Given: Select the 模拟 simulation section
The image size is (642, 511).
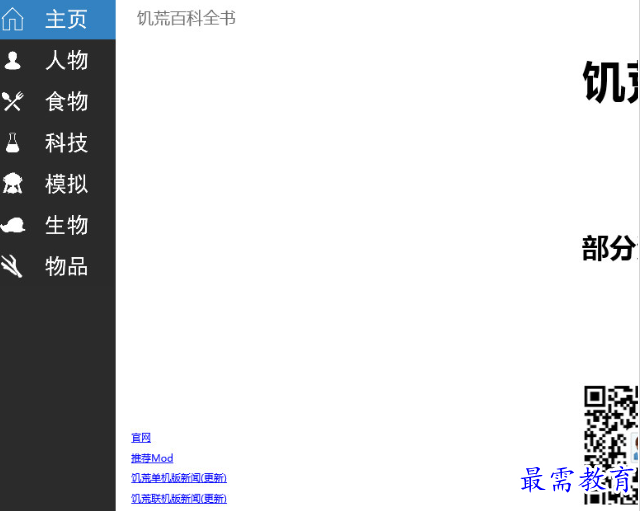Looking at the screenshot, I should (58, 184).
